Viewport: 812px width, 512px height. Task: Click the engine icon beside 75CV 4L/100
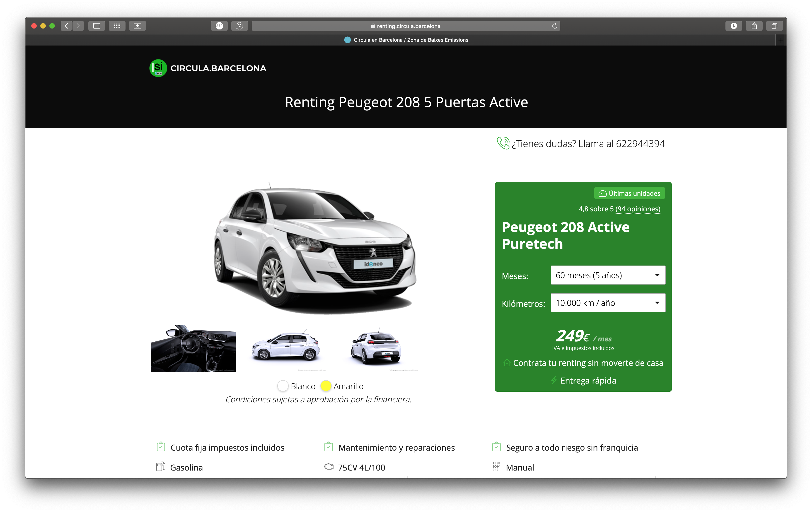click(329, 467)
